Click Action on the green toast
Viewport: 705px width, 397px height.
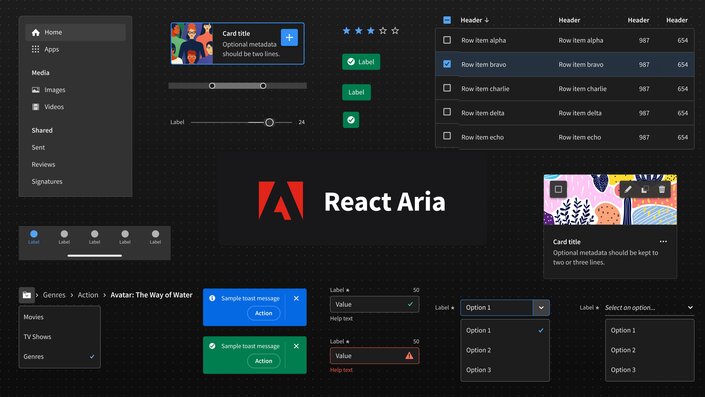pyautogui.click(x=263, y=361)
